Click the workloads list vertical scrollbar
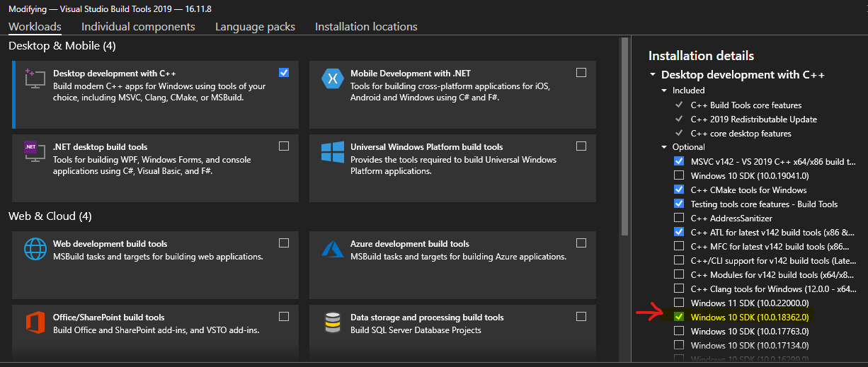868x367 pixels. click(624, 134)
